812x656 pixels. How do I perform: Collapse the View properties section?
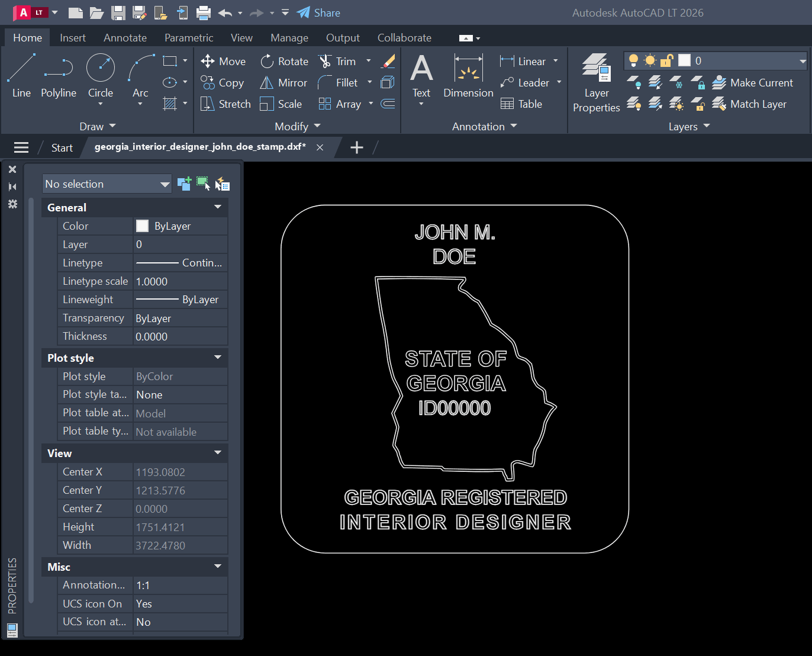coord(218,453)
